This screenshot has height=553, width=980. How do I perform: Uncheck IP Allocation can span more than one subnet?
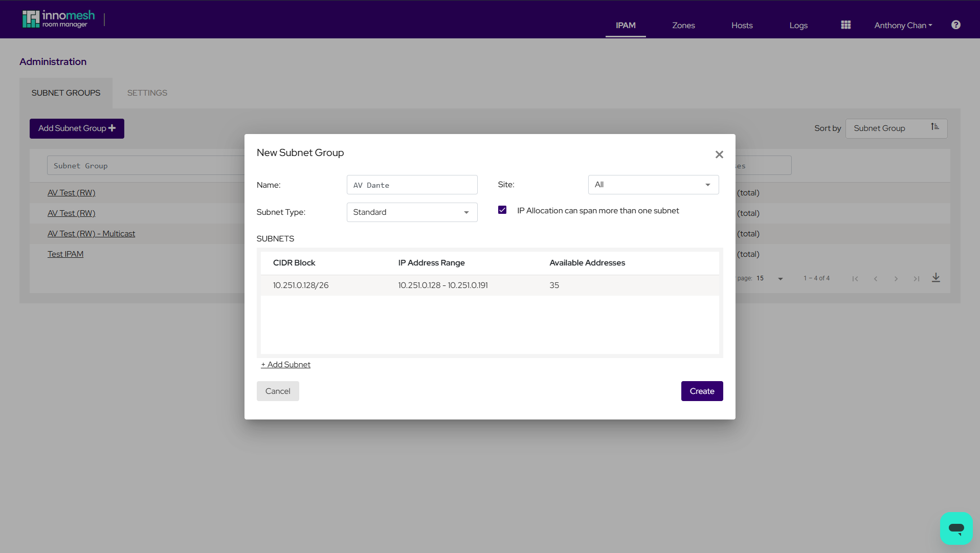[x=502, y=210]
